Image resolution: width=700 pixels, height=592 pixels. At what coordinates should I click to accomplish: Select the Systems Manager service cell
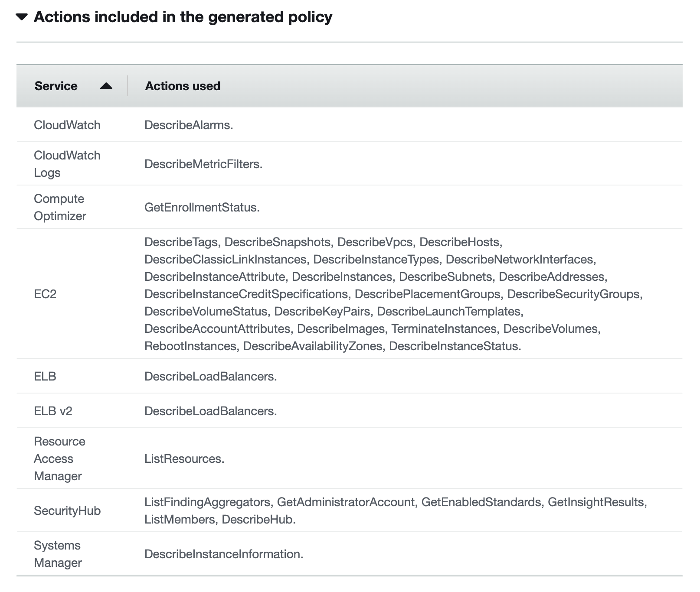pos(58,554)
